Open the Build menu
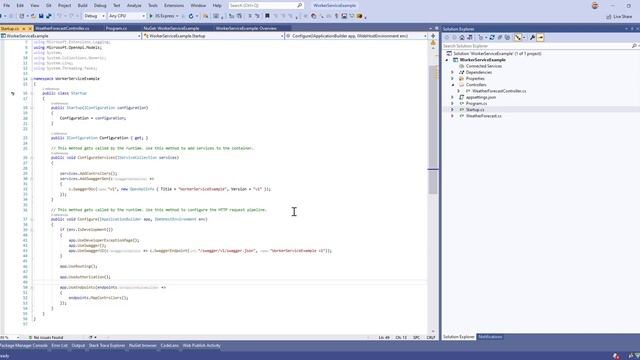The height and width of the screenshot is (360, 640). pos(82,5)
